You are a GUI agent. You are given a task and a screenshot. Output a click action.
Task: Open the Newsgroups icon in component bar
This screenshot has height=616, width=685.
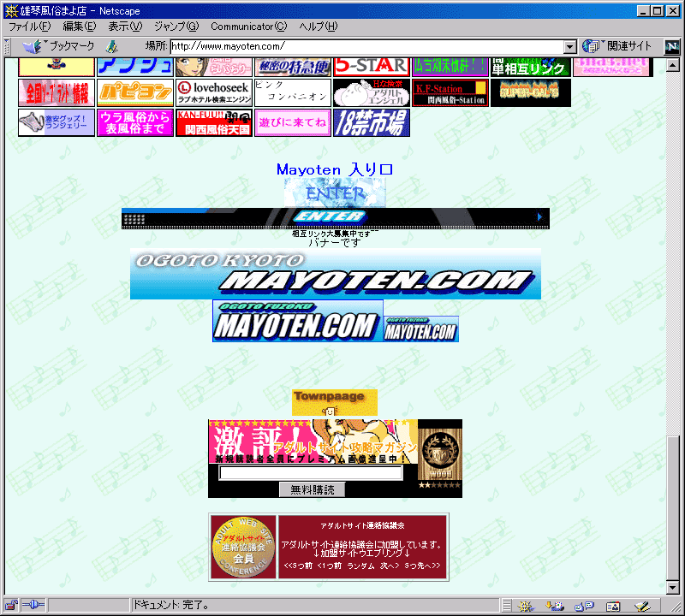click(585, 606)
